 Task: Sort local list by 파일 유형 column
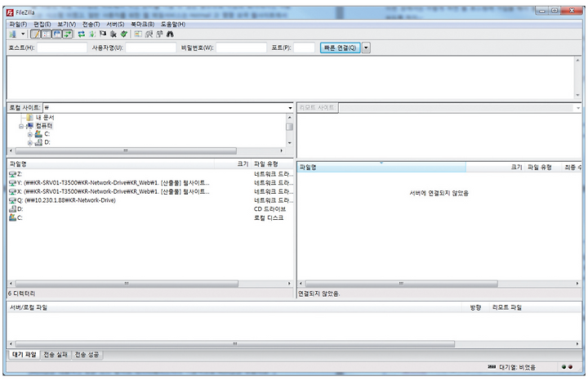pos(273,164)
